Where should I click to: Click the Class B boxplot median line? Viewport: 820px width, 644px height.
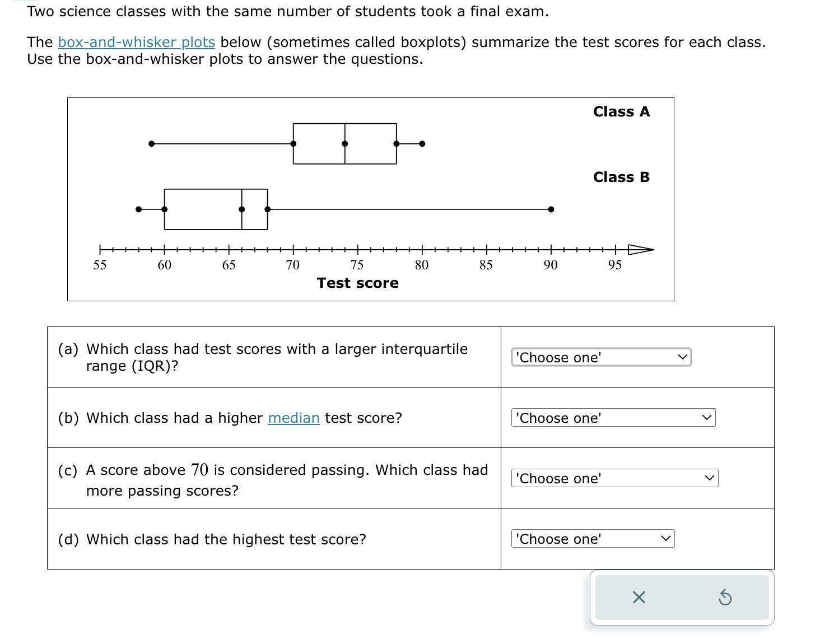[x=242, y=208]
